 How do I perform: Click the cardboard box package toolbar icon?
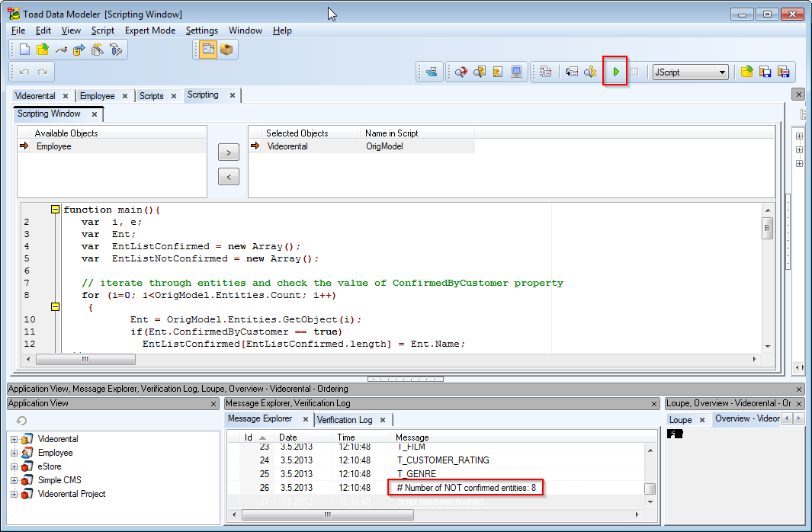[226, 50]
